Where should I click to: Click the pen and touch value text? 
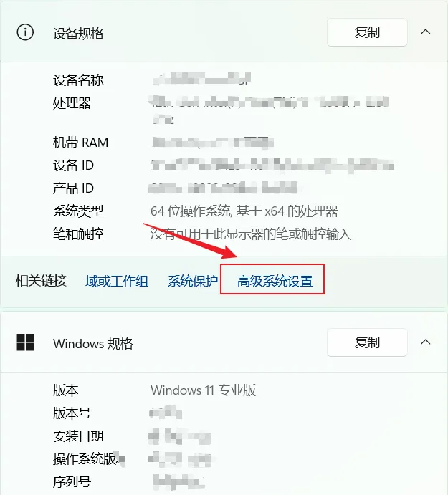[x=251, y=234]
